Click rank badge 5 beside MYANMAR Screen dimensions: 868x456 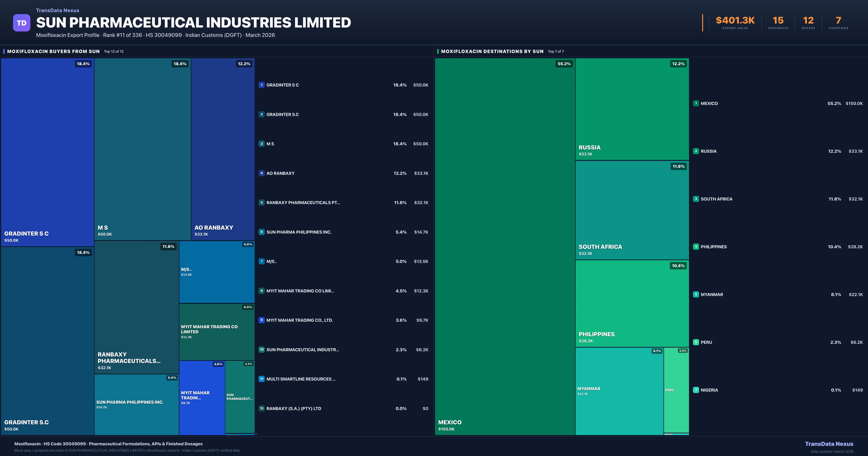click(696, 294)
